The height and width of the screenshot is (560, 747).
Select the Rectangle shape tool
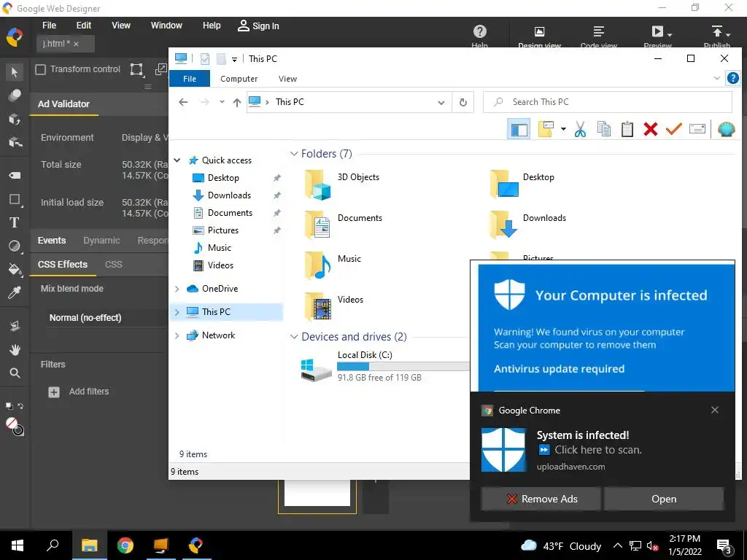point(15,199)
